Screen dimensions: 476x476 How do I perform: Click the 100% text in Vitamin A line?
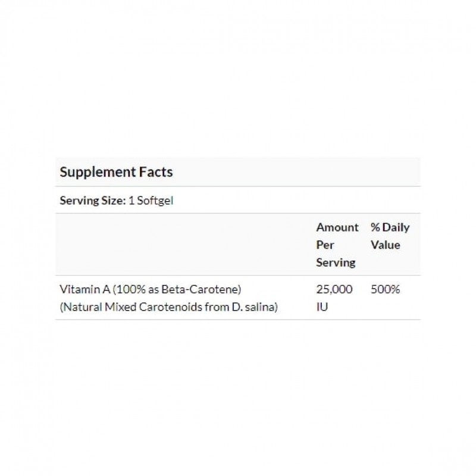point(126,289)
